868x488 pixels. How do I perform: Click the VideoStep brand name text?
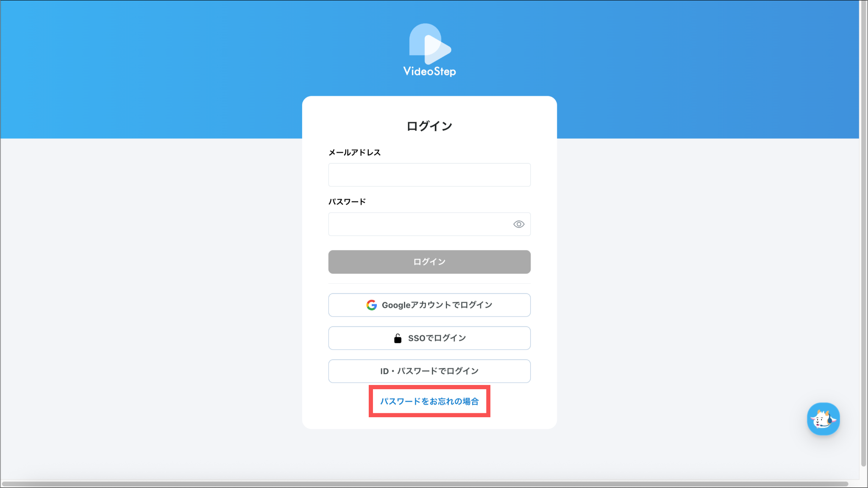click(x=429, y=71)
